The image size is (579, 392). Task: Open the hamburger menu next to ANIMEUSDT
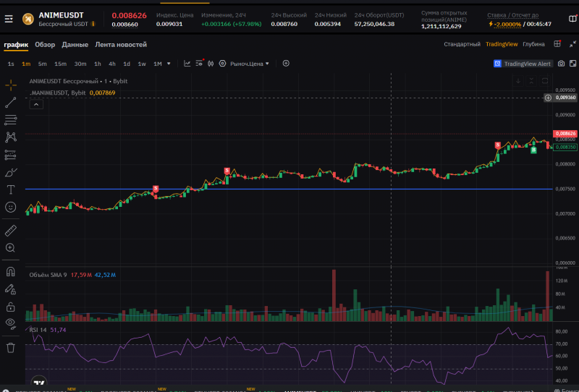coord(9,19)
